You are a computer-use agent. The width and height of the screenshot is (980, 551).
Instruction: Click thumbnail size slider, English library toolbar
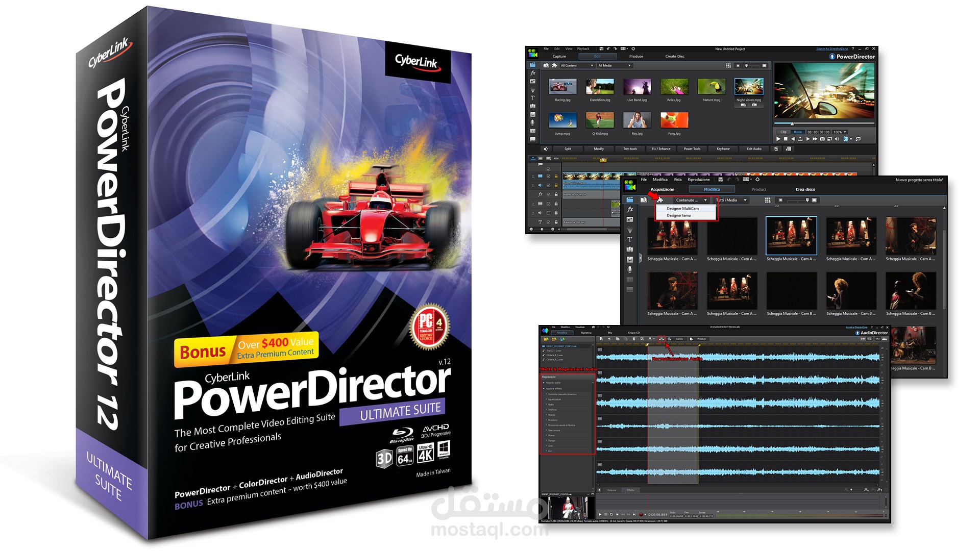751,65
